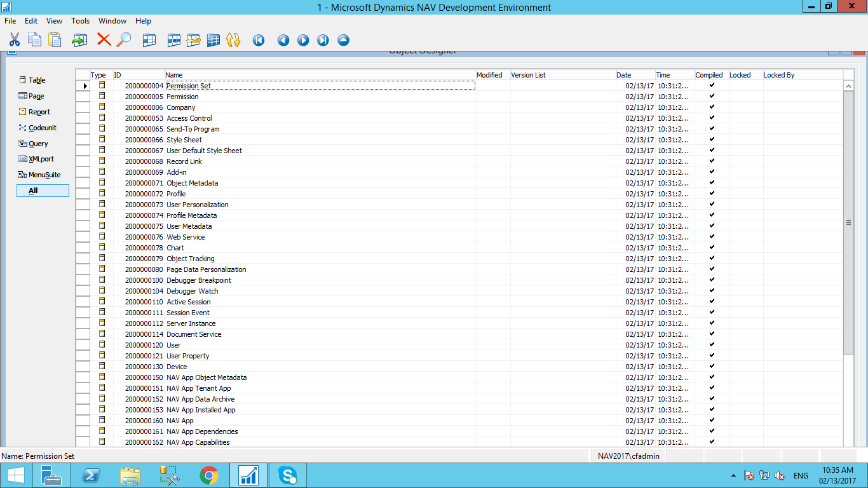
Task: Click the Cut scissors toolbar icon
Action: click(x=14, y=40)
